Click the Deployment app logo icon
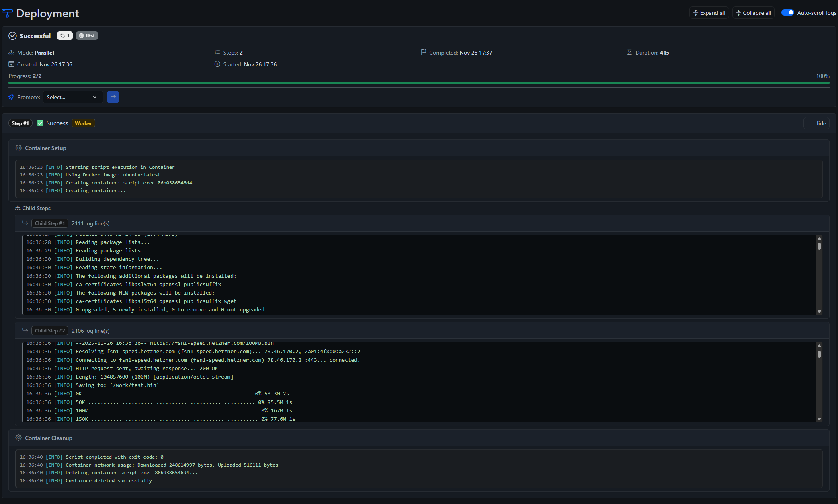838x504 pixels. click(x=7, y=13)
